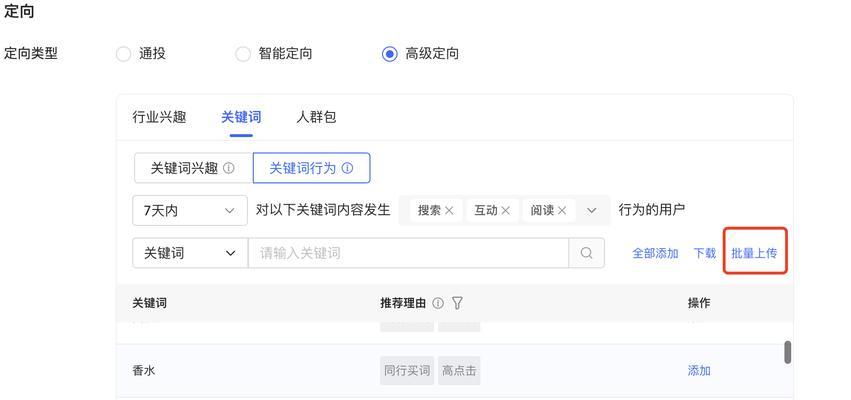Open the 关键词 tab
851x400 pixels.
[x=241, y=117]
